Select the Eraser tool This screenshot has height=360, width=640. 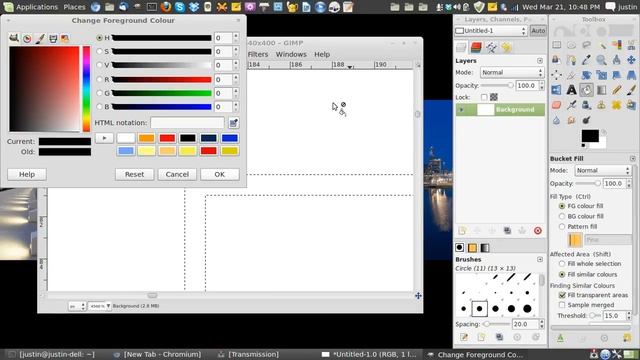[x=556, y=105]
